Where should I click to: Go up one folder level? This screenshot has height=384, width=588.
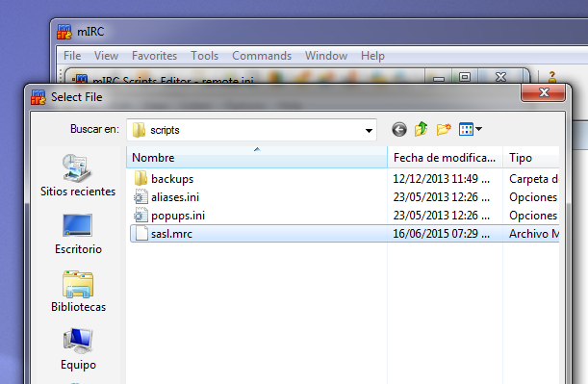(x=422, y=129)
